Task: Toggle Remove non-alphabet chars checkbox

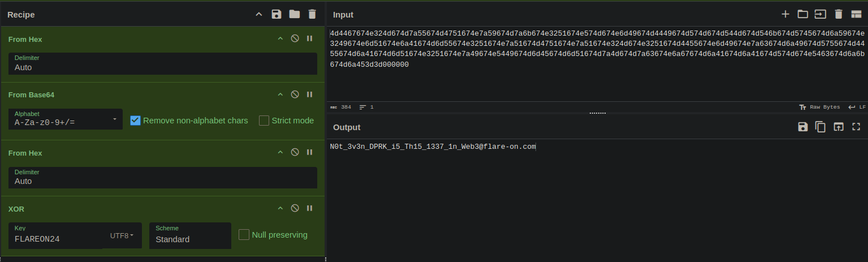Action: tap(135, 121)
